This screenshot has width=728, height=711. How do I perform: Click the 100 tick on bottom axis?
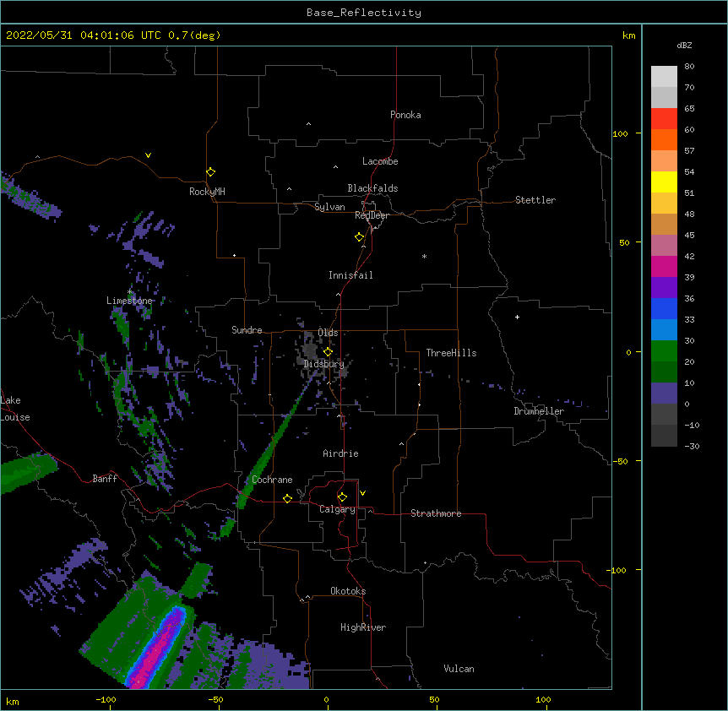point(543,699)
